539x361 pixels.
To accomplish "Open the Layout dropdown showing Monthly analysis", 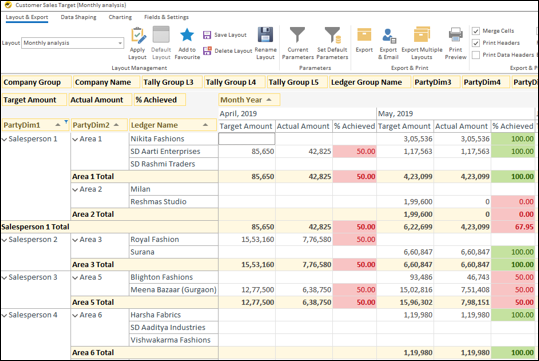I will (x=73, y=43).
